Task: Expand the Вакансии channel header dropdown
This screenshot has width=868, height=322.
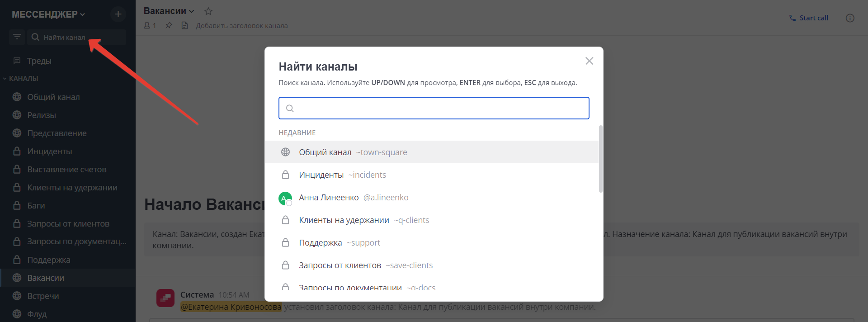Action: (x=169, y=11)
